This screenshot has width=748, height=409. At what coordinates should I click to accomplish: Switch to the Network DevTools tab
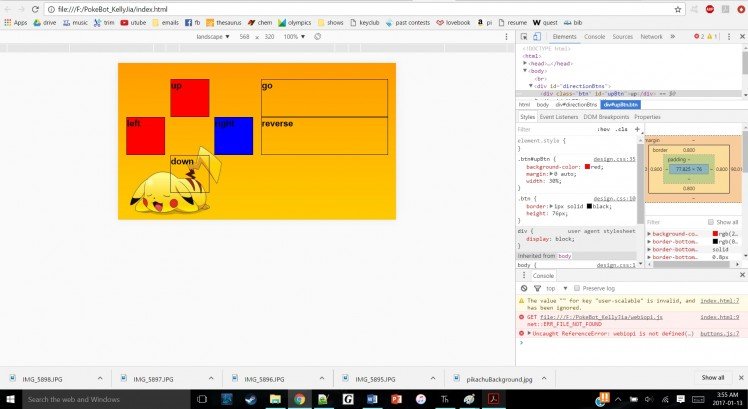coord(651,37)
